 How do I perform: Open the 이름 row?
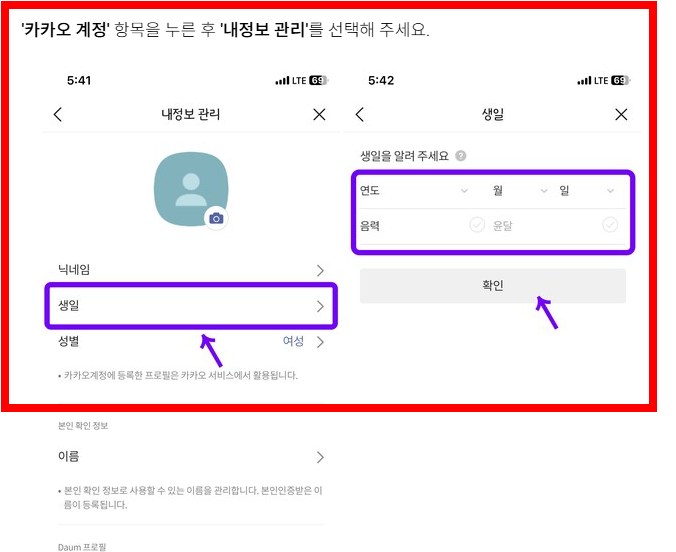(191, 457)
